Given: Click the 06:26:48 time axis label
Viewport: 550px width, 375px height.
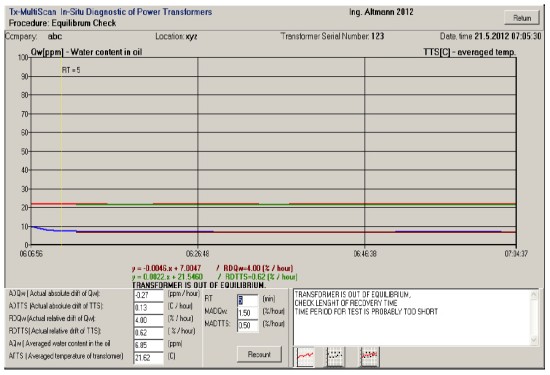Looking at the screenshot, I should click(x=197, y=253).
